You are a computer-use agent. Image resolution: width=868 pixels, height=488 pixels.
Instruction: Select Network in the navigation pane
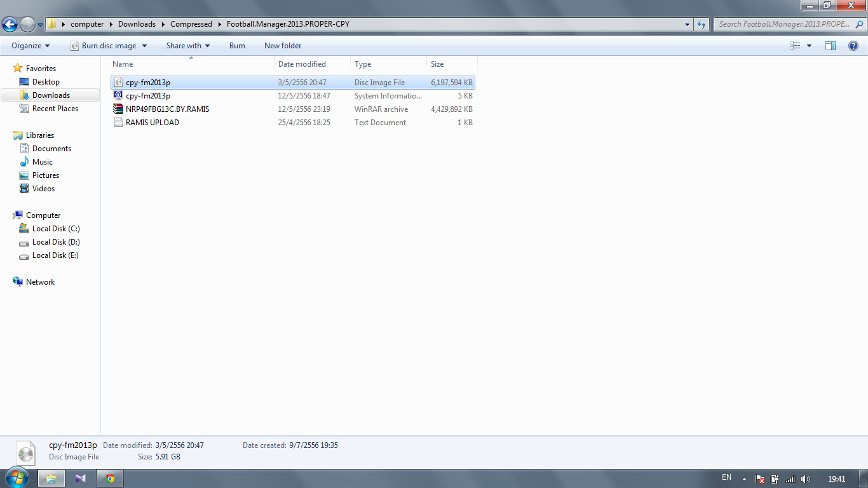[40, 282]
